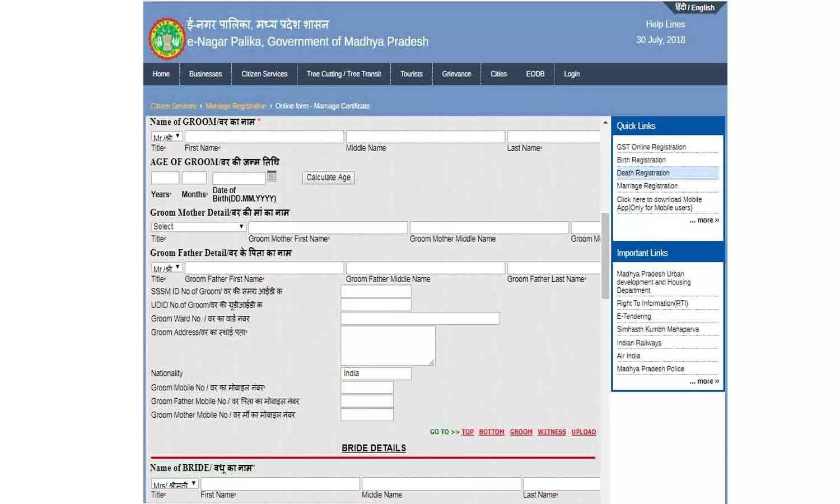The width and height of the screenshot is (840, 504).
Task: Open GST Online Registration quick link
Action: coord(651,146)
